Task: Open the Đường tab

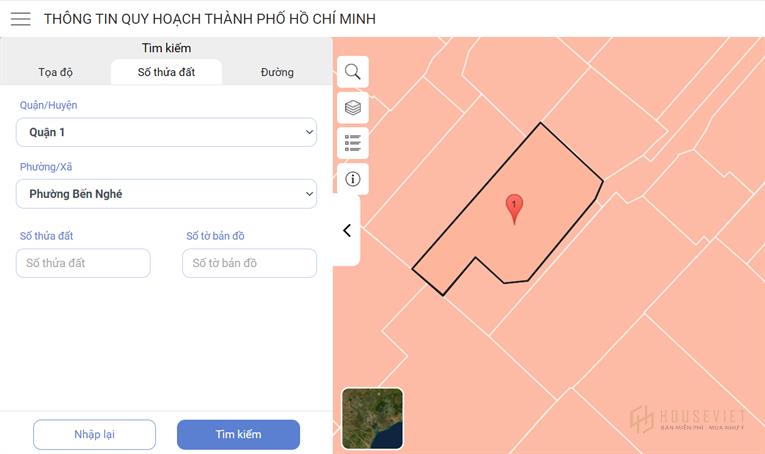Action: (277, 72)
